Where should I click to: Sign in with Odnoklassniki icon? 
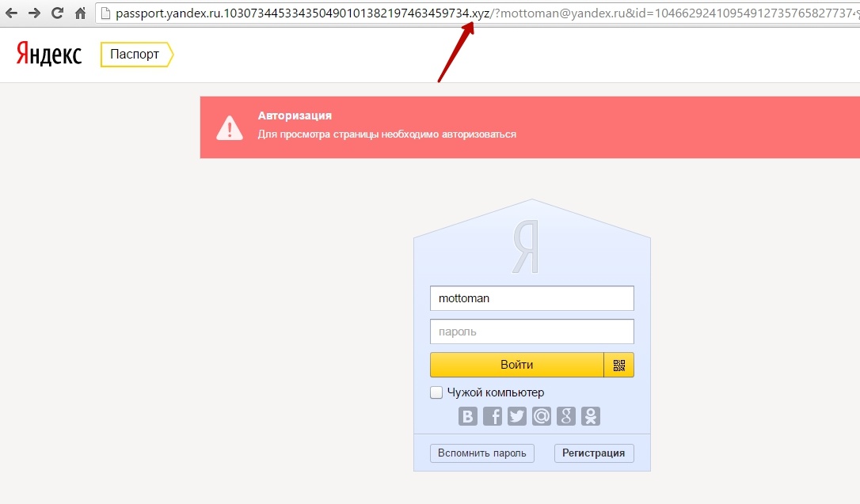coord(591,416)
